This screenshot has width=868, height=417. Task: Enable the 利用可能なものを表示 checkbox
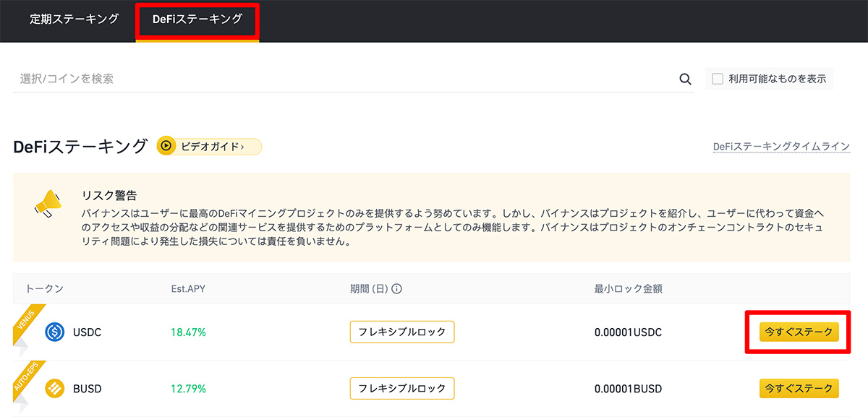[x=718, y=79]
